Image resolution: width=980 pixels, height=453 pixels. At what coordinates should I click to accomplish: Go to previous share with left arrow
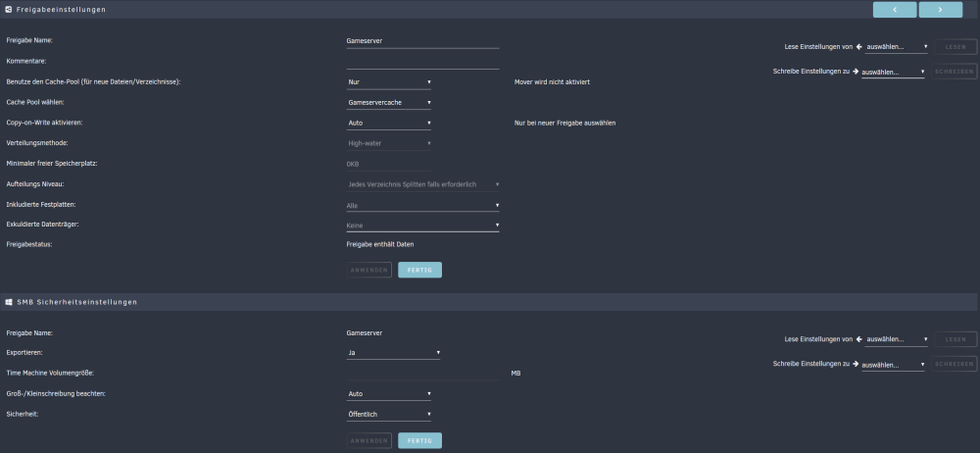pyautogui.click(x=895, y=10)
